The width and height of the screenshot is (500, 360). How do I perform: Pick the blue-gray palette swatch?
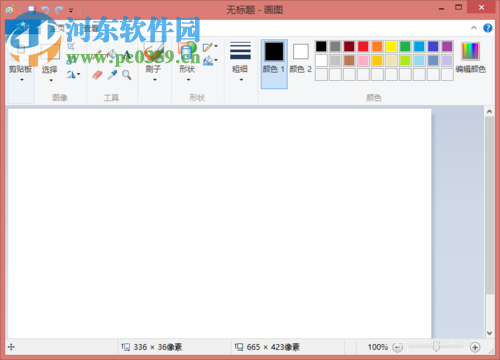(433, 60)
